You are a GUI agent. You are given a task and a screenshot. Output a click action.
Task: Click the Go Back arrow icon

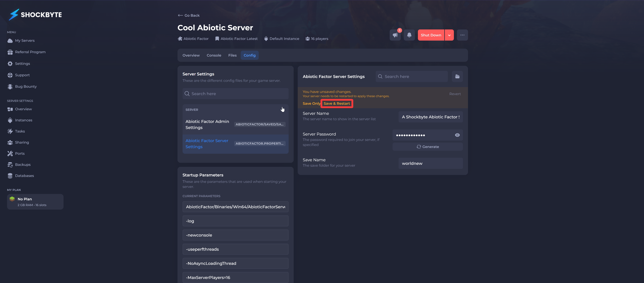[180, 15]
